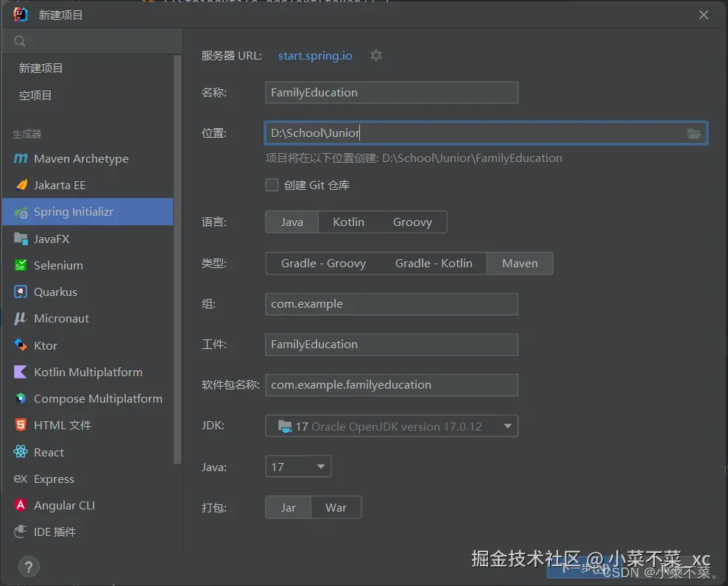728x586 pixels.
Task: Click the 位置 field D:\School\Junior
Action: pos(486,133)
